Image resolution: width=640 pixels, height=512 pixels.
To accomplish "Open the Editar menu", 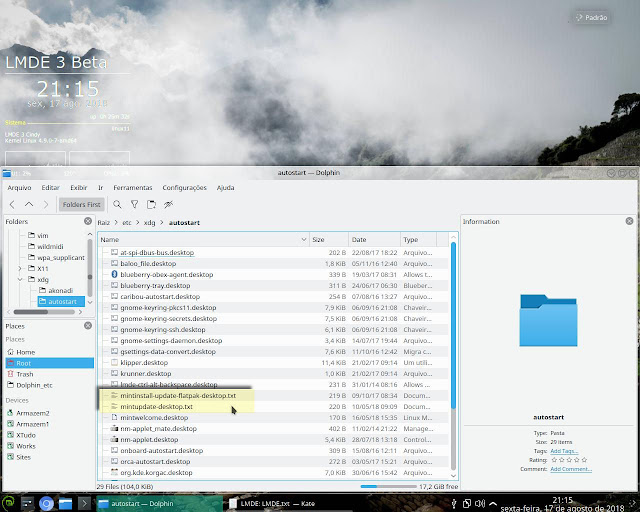I will tap(51, 188).
